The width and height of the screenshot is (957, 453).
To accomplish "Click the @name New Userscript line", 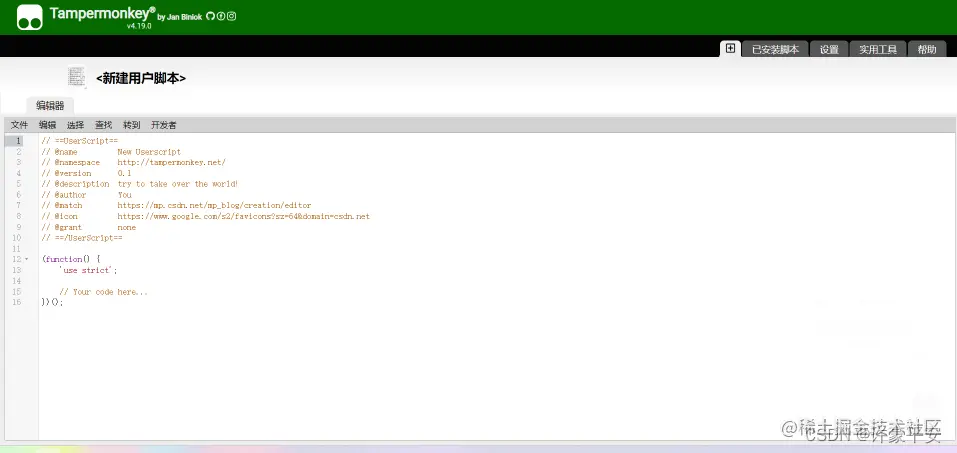I will [x=111, y=152].
